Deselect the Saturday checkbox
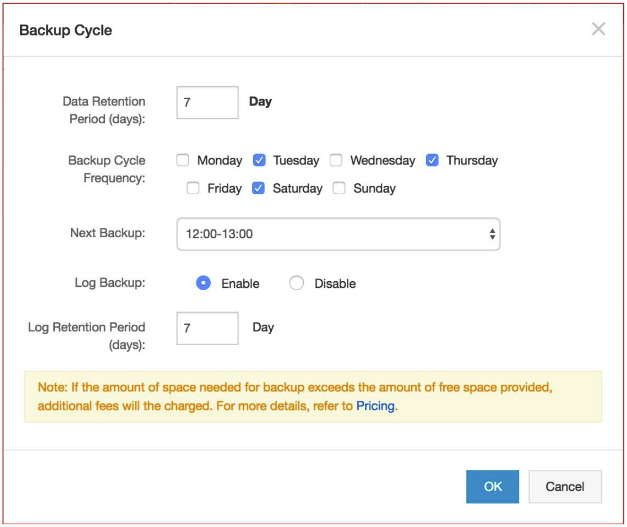The height and width of the screenshot is (527, 627). [259, 188]
